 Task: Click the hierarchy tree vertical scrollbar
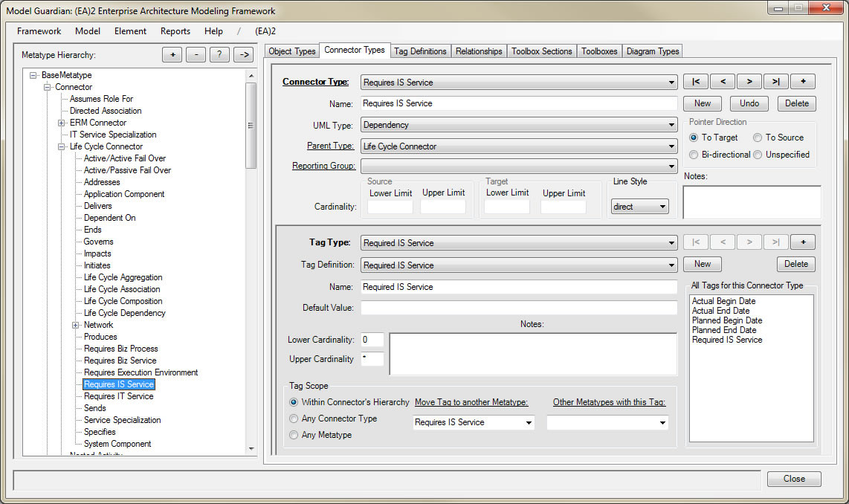251,262
